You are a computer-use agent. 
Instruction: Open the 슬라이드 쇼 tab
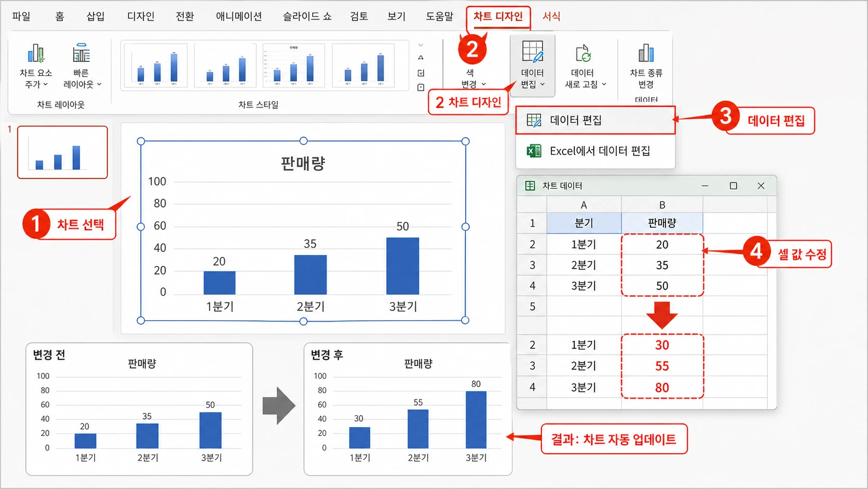[307, 16]
